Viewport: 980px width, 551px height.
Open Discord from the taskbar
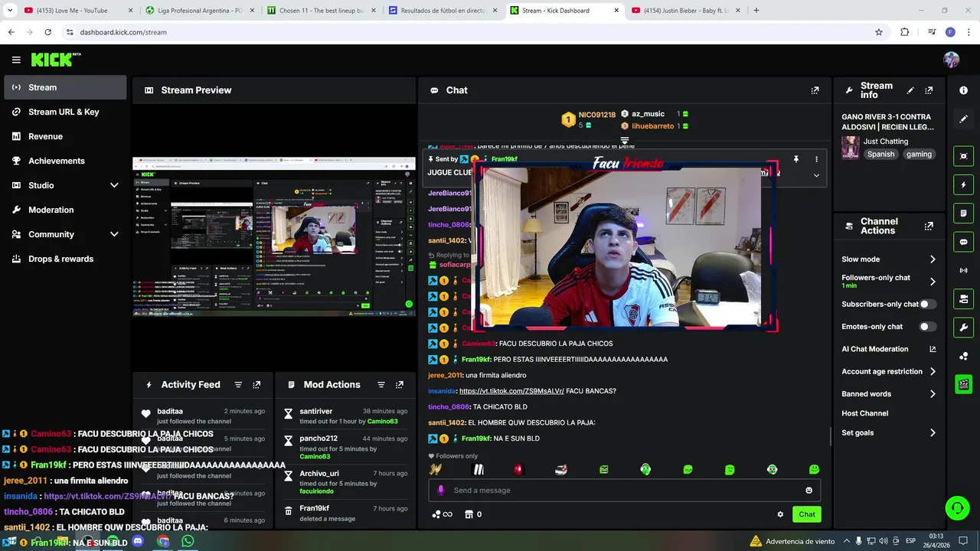click(x=138, y=541)
